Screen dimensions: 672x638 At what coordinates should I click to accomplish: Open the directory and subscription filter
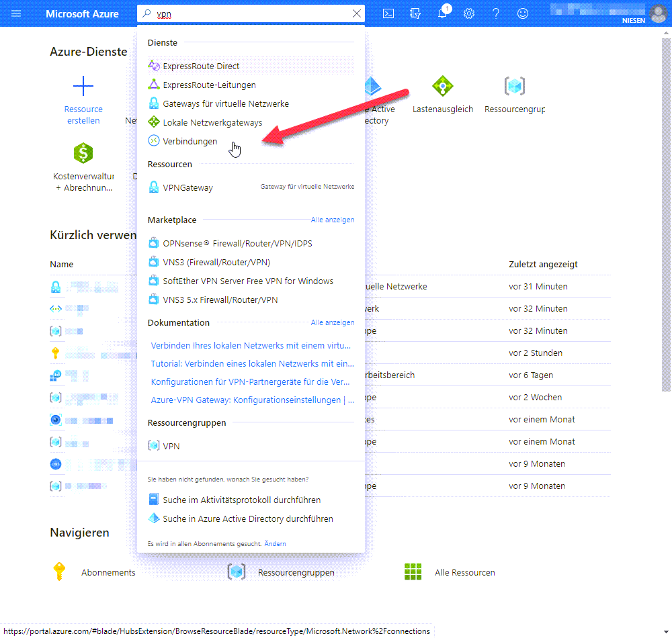click(x=415, y=13)
